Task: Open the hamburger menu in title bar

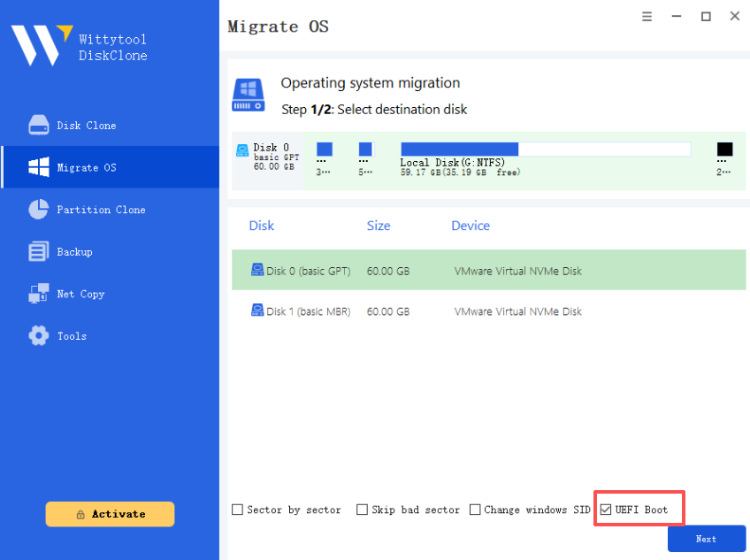Action: pos(647,16)
